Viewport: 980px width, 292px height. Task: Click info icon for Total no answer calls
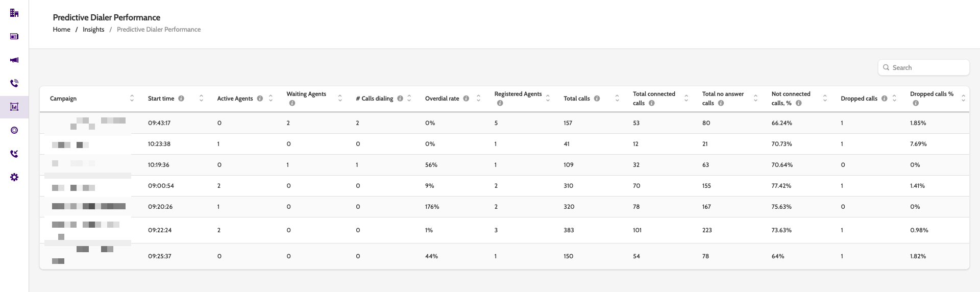tap(721, 103)
